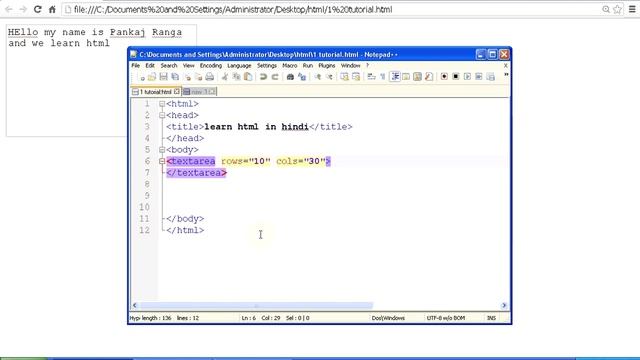Reload the page in the browser
This screenshot has width=640, height=360.
[x=38, y=9]
